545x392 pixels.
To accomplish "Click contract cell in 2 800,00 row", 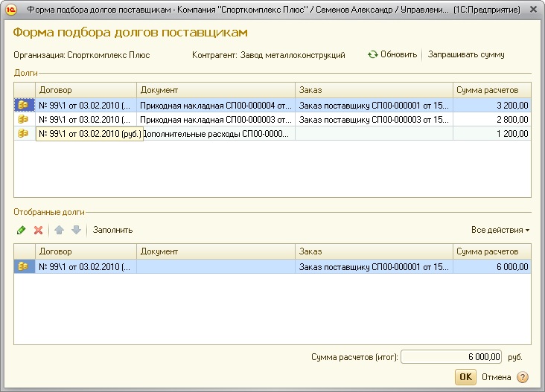I will point(86,120).
